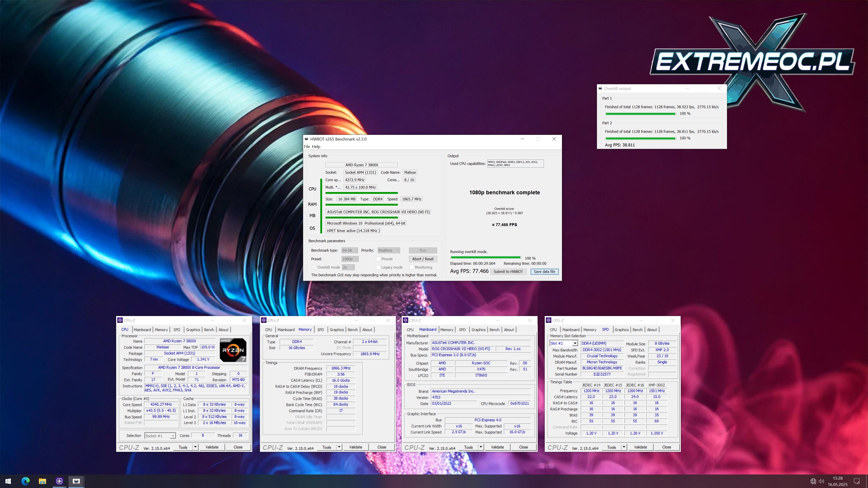Open the Help menu in HWBOT x265
868x488 pixels.
click(316, 146)
